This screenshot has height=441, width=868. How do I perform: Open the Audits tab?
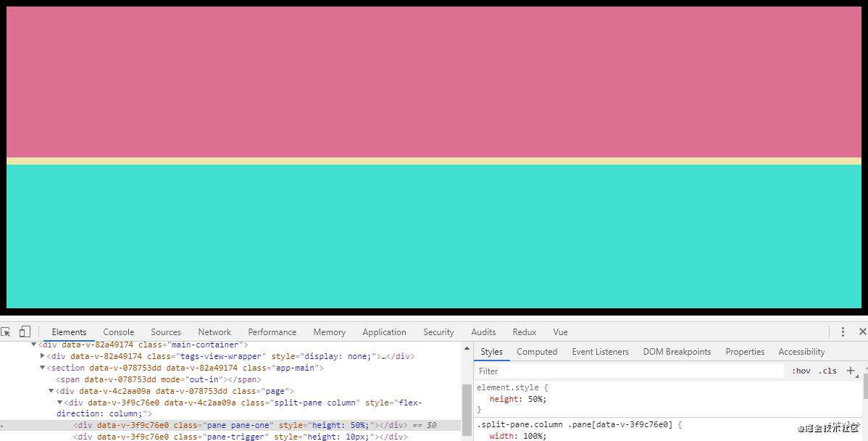pos(483,332)
